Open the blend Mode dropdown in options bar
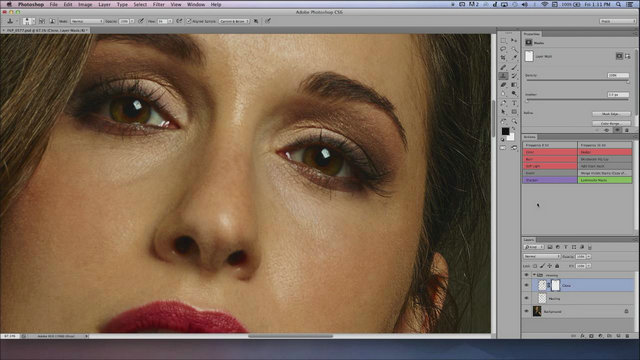This screenshot has height=360, width=640. click(x=87, y=21)
